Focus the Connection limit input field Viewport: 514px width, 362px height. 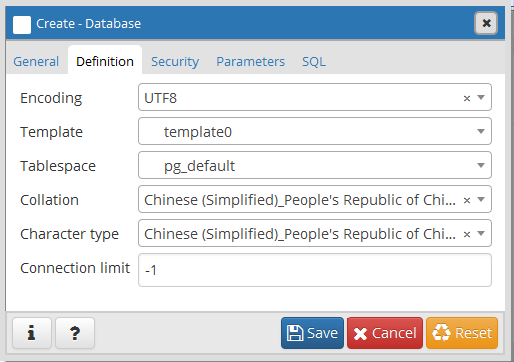(x=315, y=270)
